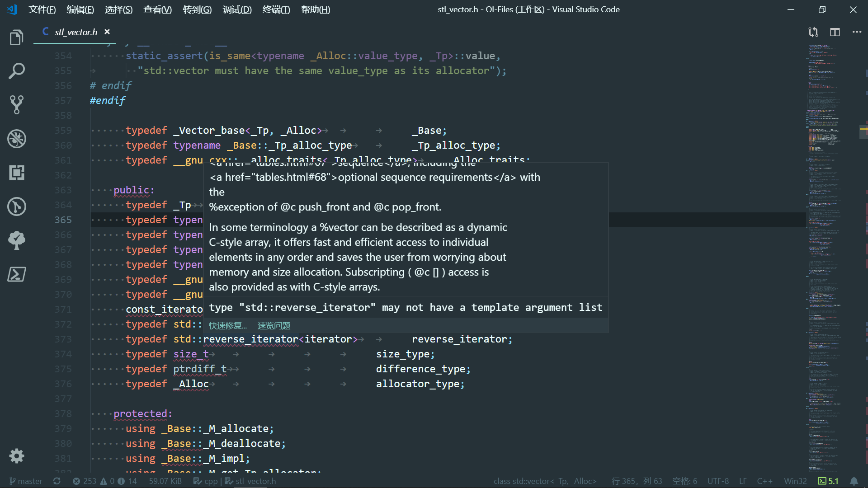Open the Explorer view in the activity bar
The image size is (868, 488).
coord(16,37)
